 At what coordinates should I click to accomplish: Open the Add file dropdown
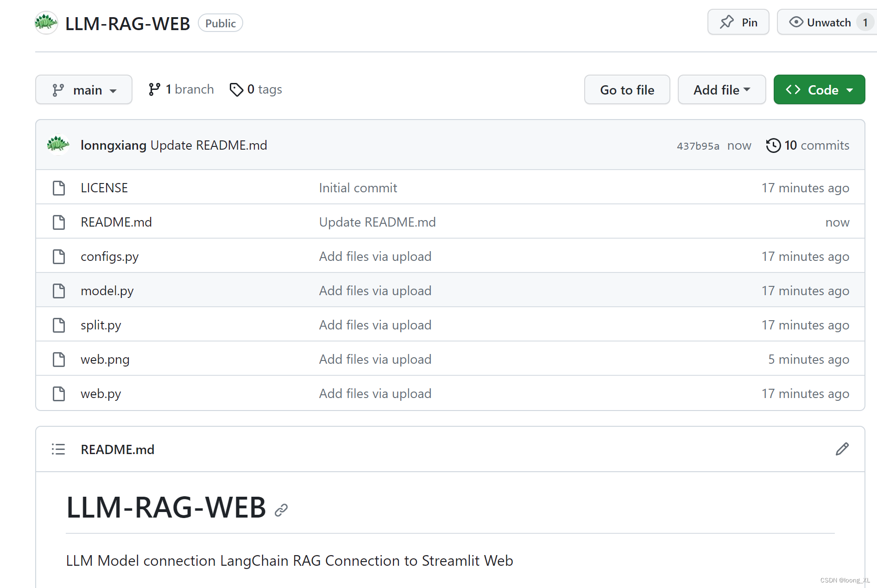coord(721,89)
